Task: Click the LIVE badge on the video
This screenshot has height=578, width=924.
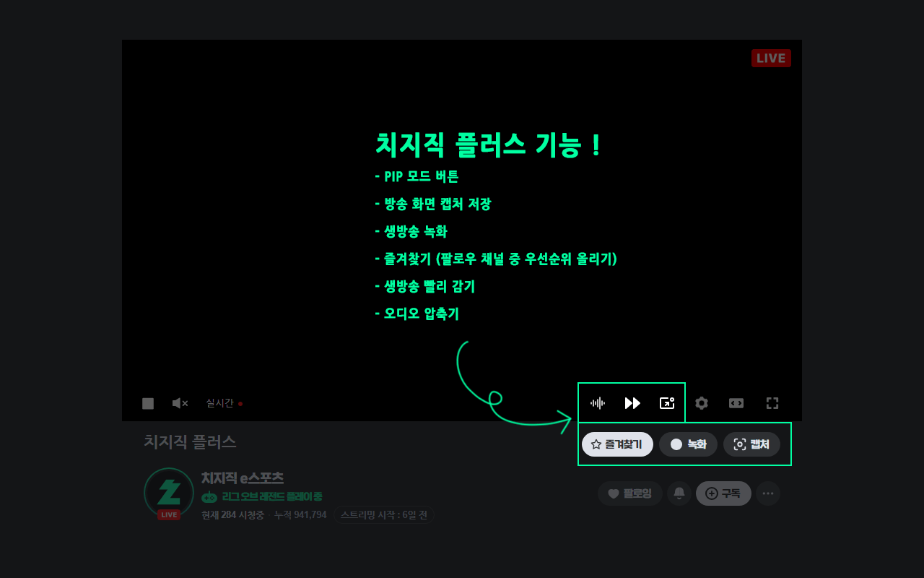Action: point(771,59)
